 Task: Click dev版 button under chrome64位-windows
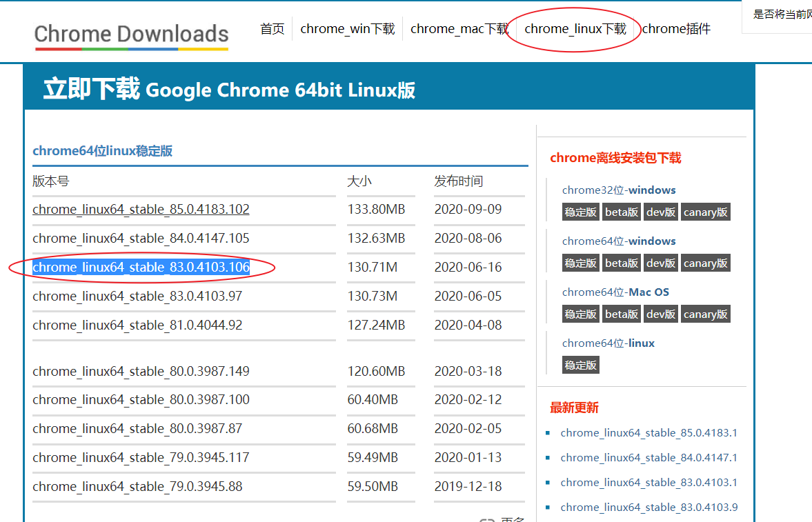(x=661, y=263)
